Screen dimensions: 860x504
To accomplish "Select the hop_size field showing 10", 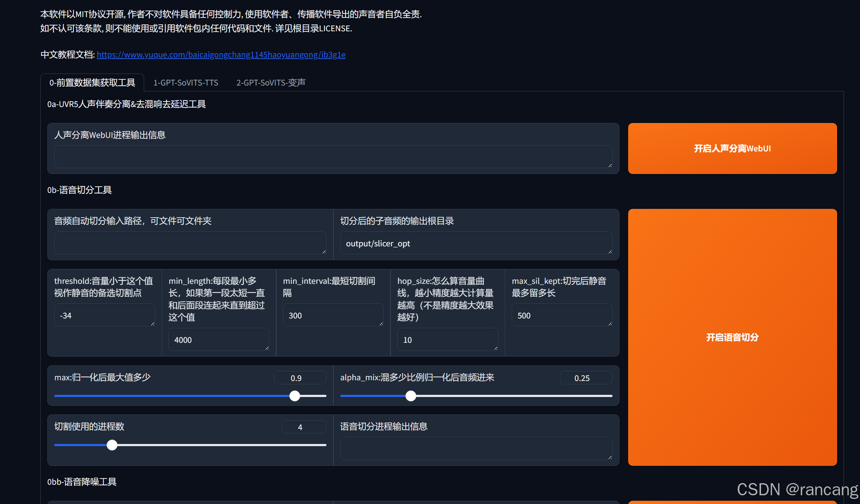I will 447,340.
